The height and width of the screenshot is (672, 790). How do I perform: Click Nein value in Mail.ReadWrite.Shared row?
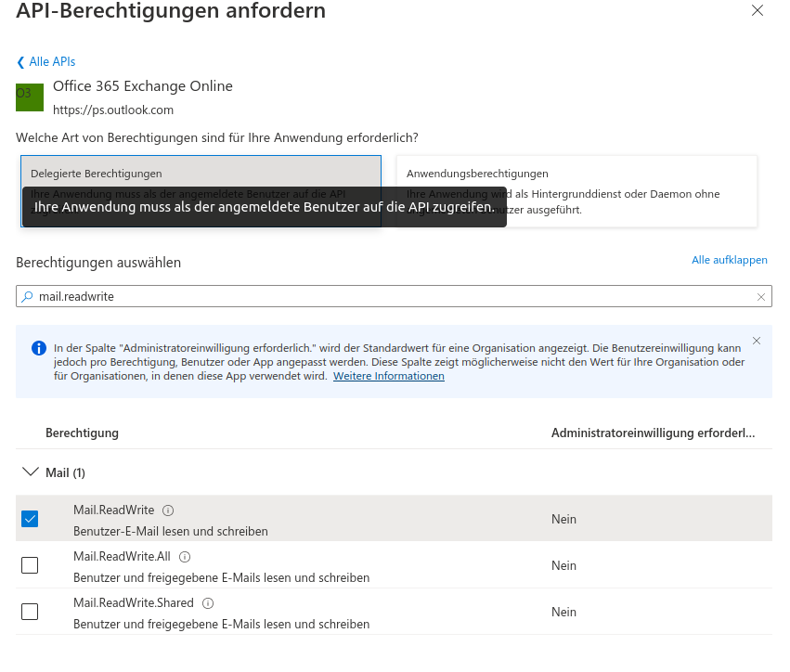click(x=563, y=612)
